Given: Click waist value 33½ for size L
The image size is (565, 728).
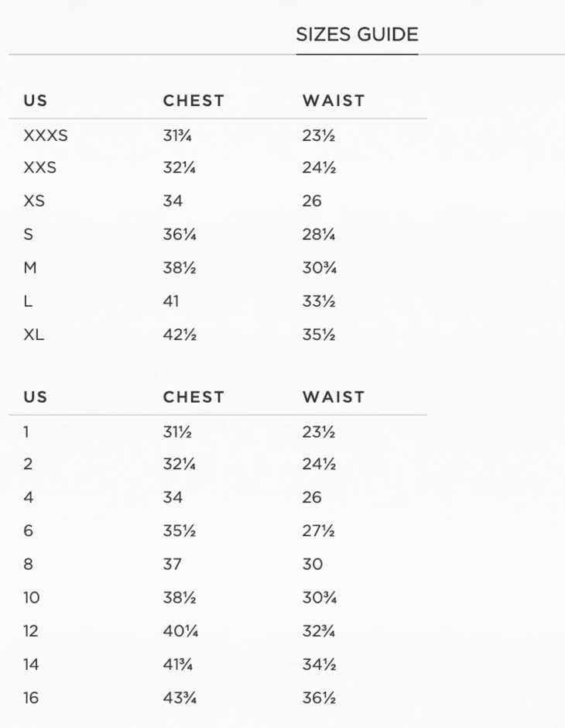Looking at the screenshot, I should point(319,301).
